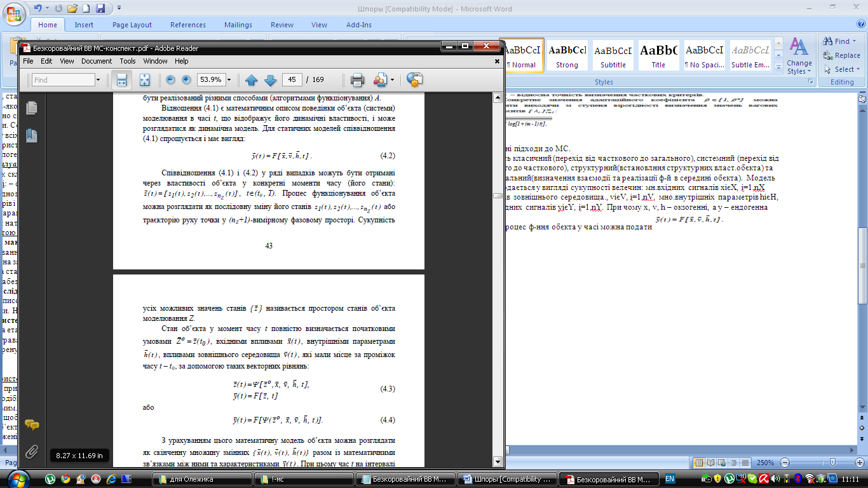Toggle fit width scrolling mode icon
Screen dimensions: 868x488
[x=121, y=80]
